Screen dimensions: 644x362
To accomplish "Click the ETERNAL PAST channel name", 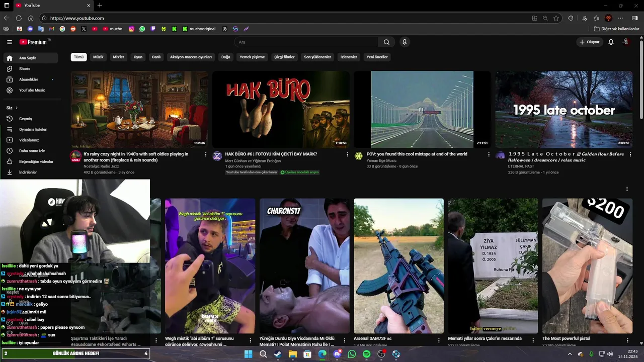I will pos(522,166).
